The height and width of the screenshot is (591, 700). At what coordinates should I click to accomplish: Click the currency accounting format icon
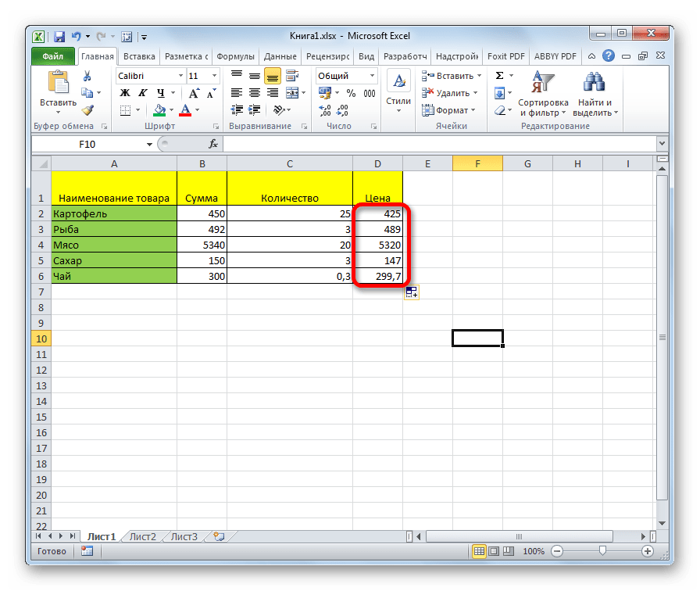pos(325,93)
